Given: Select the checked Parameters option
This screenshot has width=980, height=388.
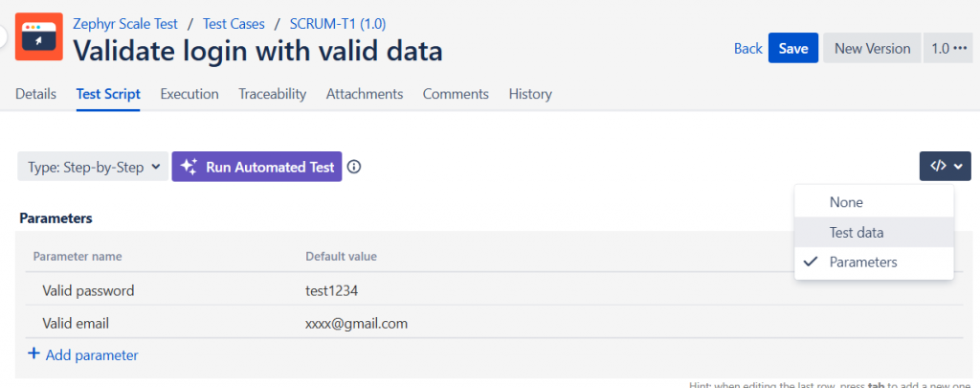Looking at the screenshot, I should pos(874,262).
